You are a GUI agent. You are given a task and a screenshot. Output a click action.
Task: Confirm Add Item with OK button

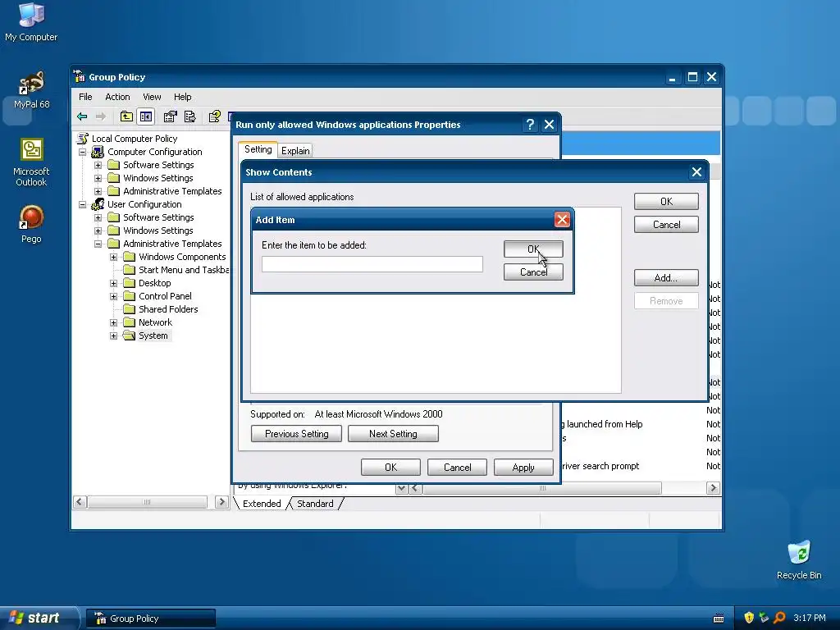pos(533,249)
